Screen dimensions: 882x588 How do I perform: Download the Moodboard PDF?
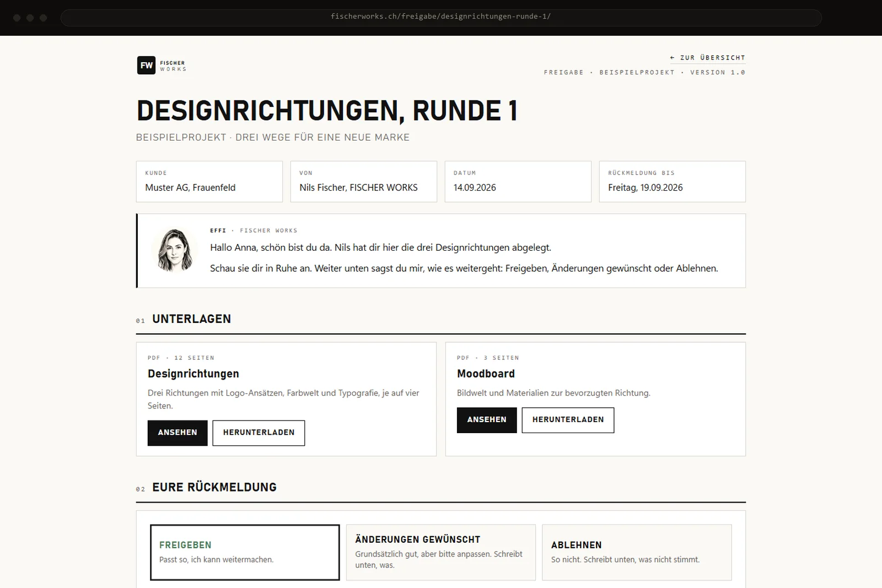pyautogui.click(x=568, y=420)
